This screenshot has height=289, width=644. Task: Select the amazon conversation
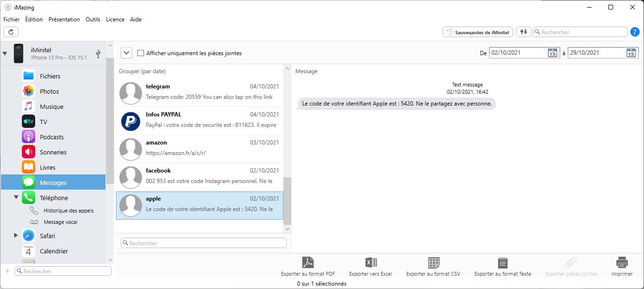click(x=200, y=149)
